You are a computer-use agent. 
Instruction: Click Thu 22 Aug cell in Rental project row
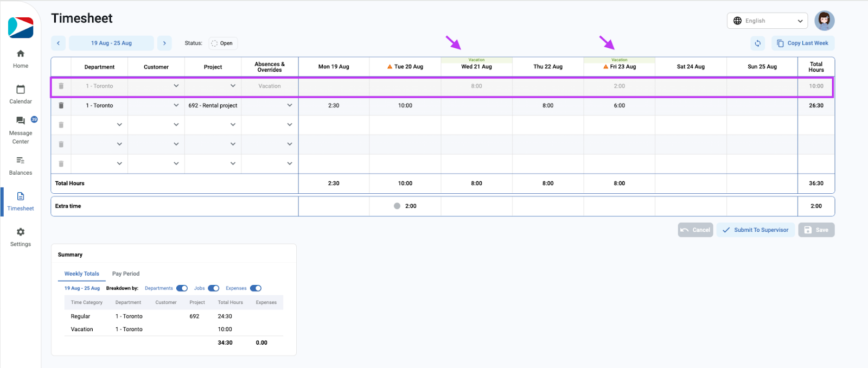[548, 105]
